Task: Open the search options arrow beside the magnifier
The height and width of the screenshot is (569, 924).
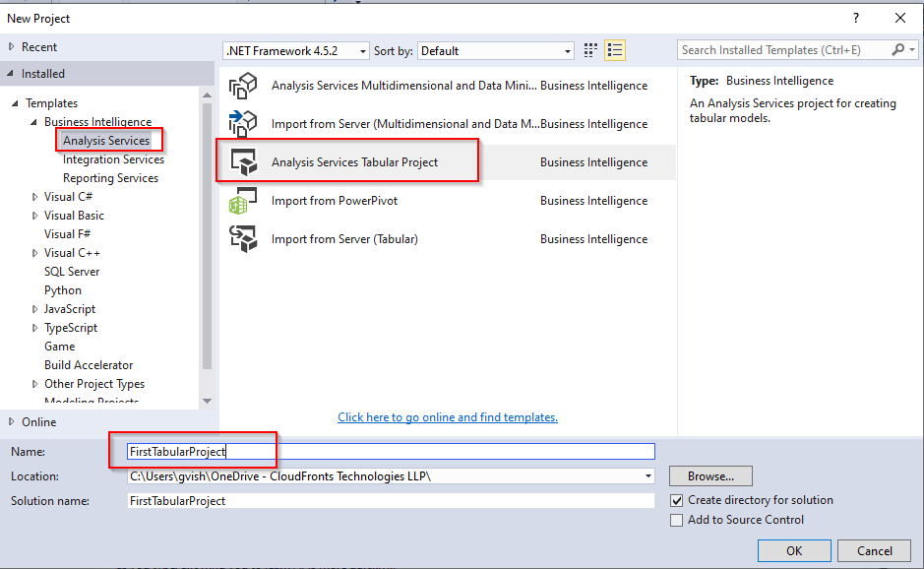Action: tap(910, 48)
